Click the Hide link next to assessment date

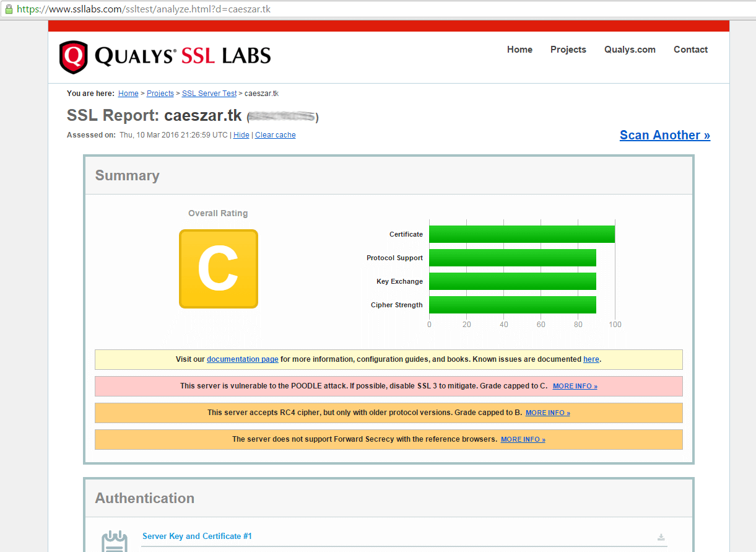point(241,135)
